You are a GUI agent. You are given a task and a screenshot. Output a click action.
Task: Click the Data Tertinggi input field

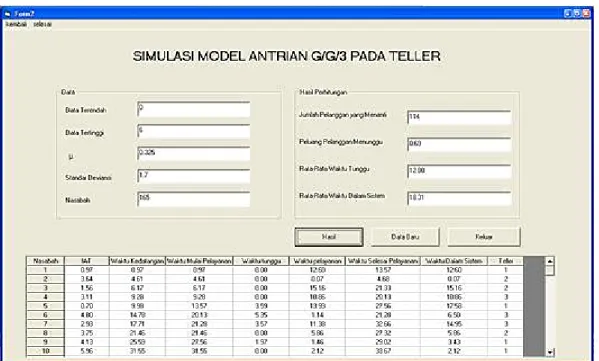(194, 132)
